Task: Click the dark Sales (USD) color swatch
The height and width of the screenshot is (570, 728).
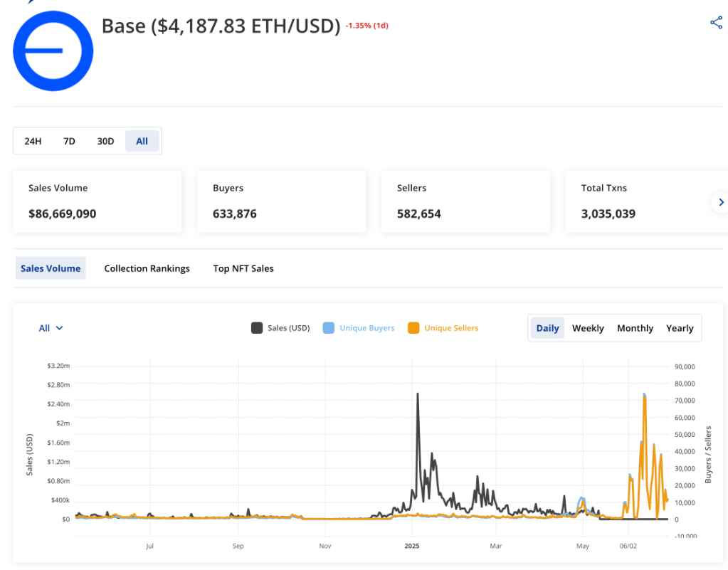Action: [x=257, y=328]
